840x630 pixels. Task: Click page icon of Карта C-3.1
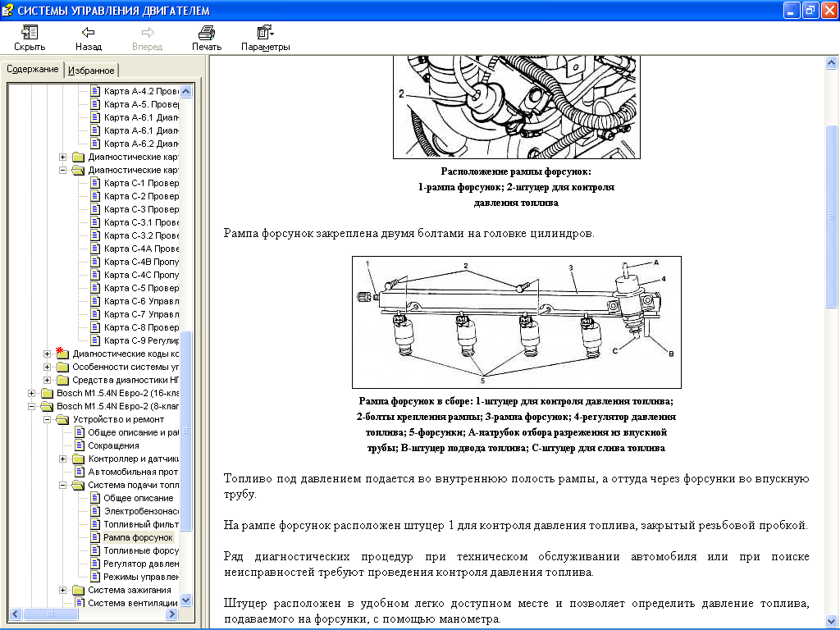(x=95, y=222)
